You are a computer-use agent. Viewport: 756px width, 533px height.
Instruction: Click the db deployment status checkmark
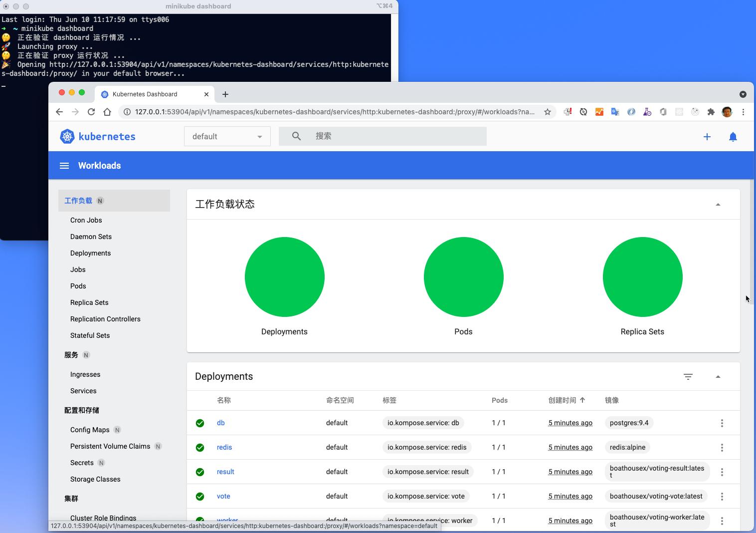point(200,423)
